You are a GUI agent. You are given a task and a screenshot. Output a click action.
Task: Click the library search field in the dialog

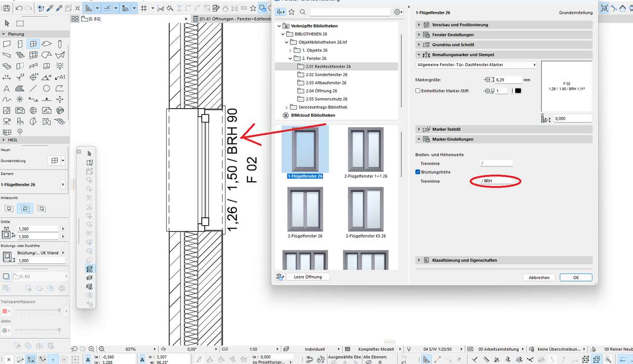(351, 12)
